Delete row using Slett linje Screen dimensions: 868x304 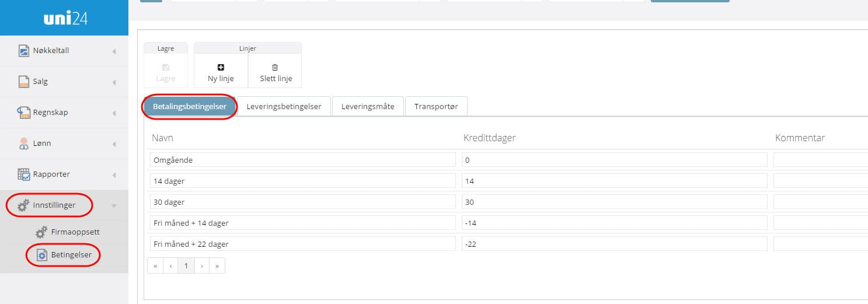pos(276,72)
